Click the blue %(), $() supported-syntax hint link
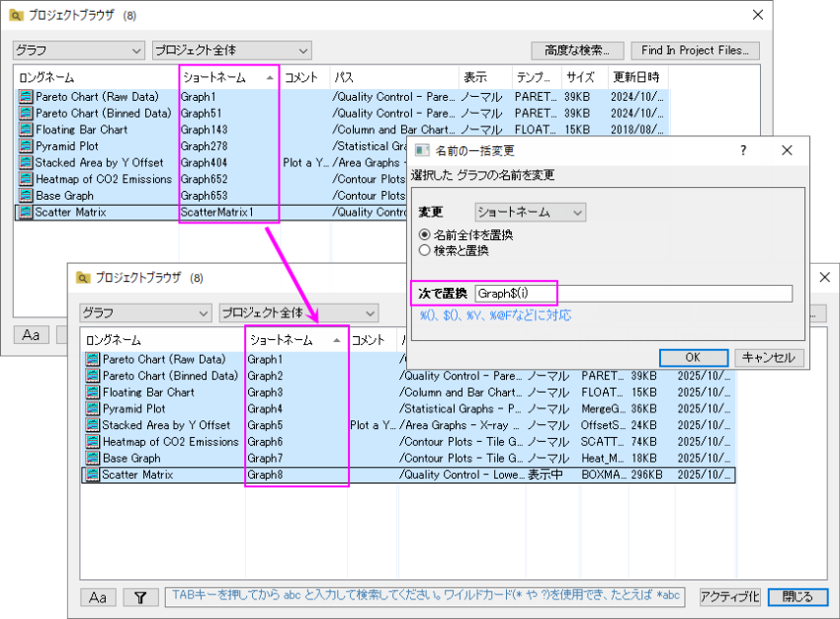The image size is (840, 619). click(x=495, y=315)
